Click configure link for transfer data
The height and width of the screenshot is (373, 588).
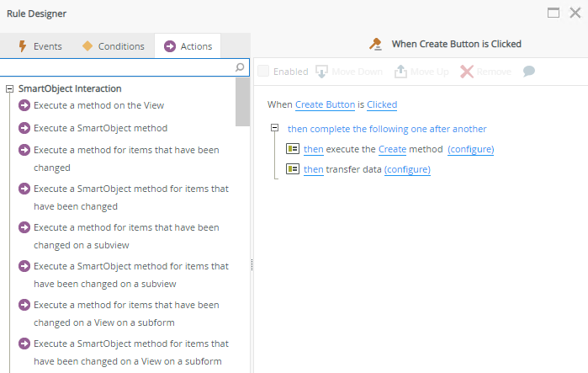pyautogui.click(x=407, y=169)
